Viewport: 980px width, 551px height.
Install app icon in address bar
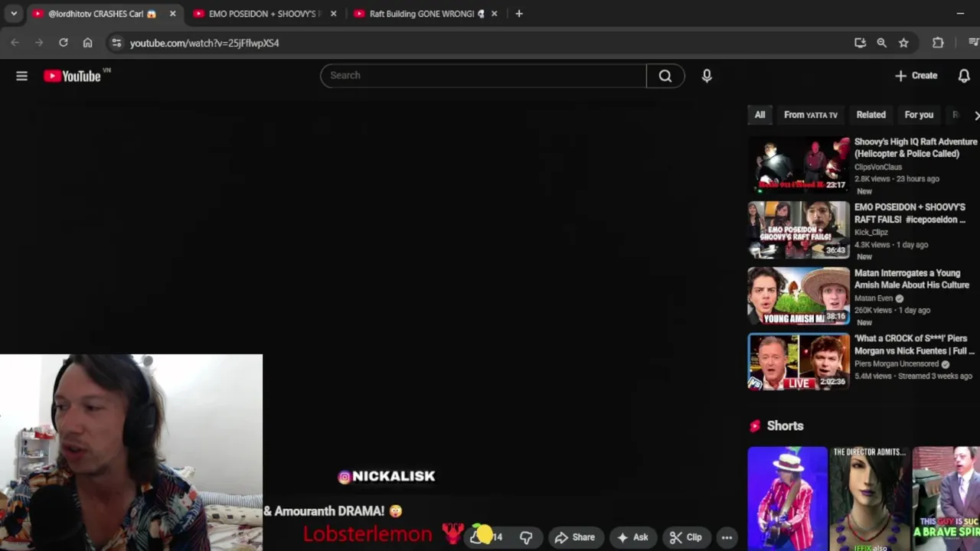pyautogui.click(x=860, y=43)
